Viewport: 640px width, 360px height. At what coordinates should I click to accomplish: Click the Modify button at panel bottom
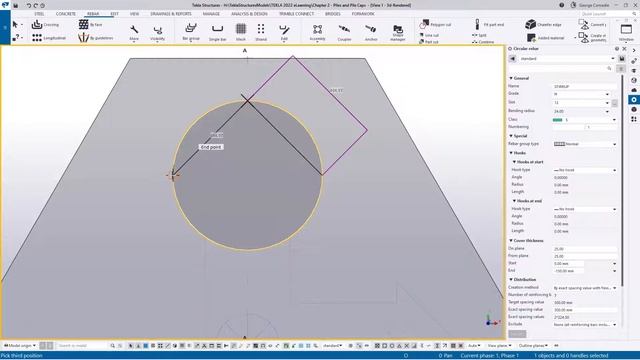[x=517, y=334]
